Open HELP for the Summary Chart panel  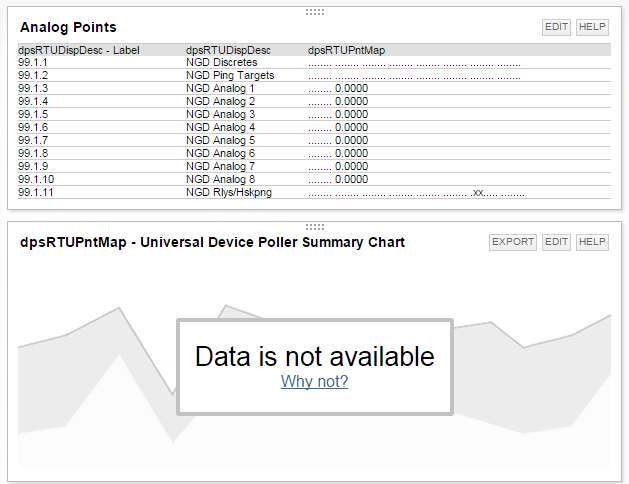tap(592, 242)
